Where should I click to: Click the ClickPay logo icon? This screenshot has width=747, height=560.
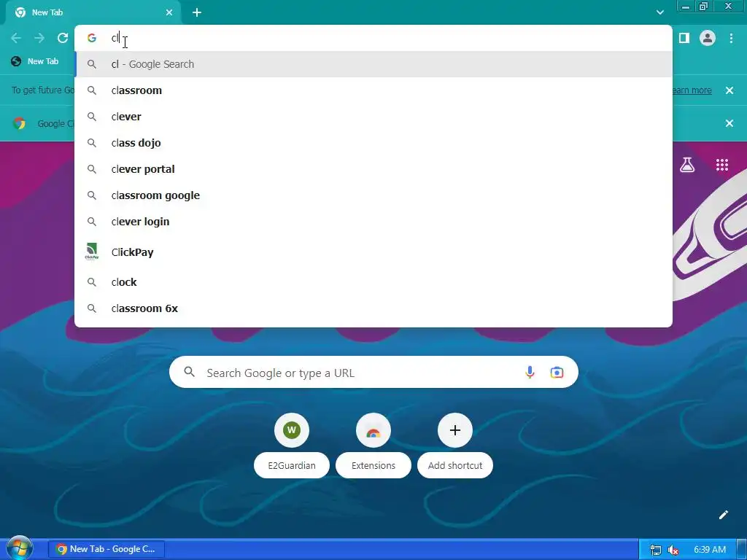pyautogui.click(x=91, y=252)
